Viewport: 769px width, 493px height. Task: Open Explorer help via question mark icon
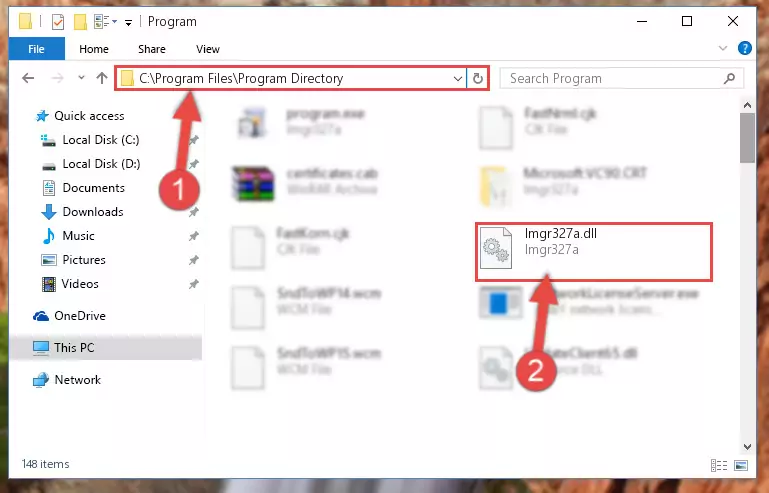click(744, 48)
